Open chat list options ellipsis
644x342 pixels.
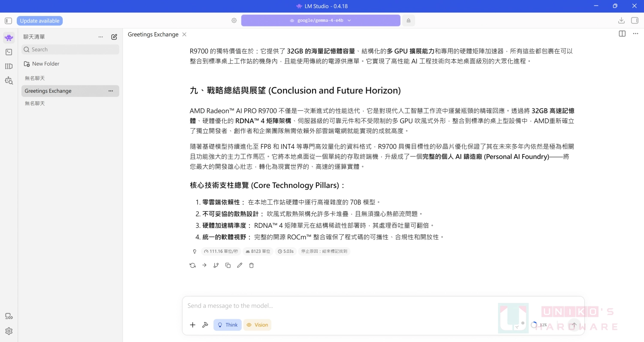click(100, 37)
